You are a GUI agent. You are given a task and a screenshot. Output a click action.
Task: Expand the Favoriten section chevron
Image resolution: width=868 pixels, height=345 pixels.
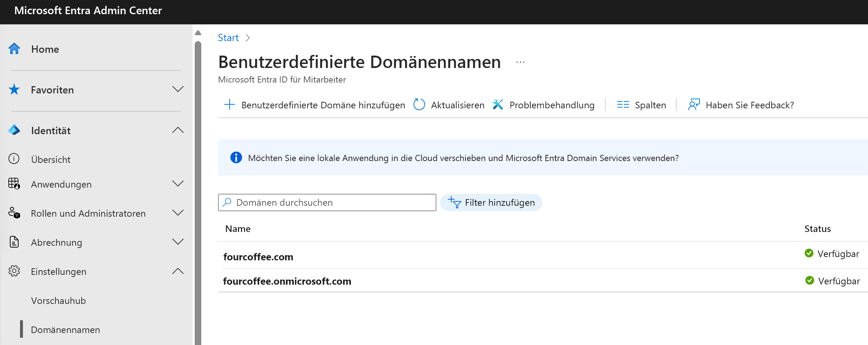[178, 89]
